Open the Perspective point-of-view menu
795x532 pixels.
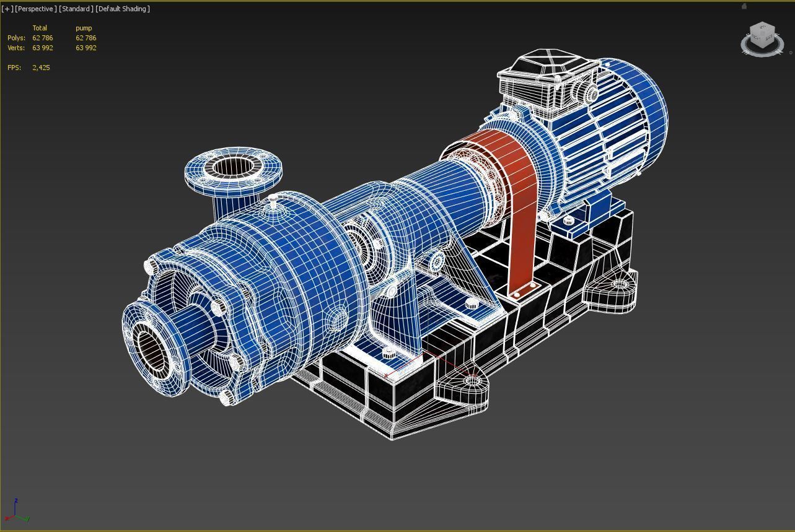tap(34, 9)
